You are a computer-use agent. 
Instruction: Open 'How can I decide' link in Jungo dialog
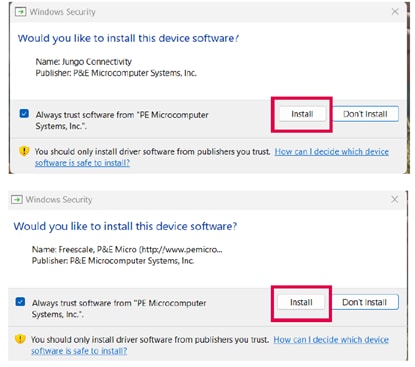click(212, 157)
